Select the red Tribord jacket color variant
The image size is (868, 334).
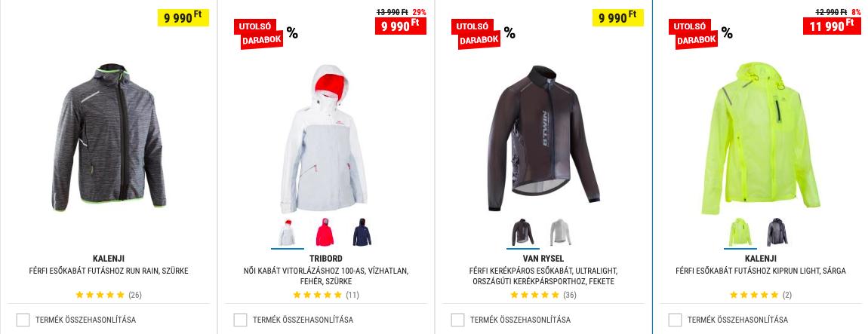click(x=325, y=232)
